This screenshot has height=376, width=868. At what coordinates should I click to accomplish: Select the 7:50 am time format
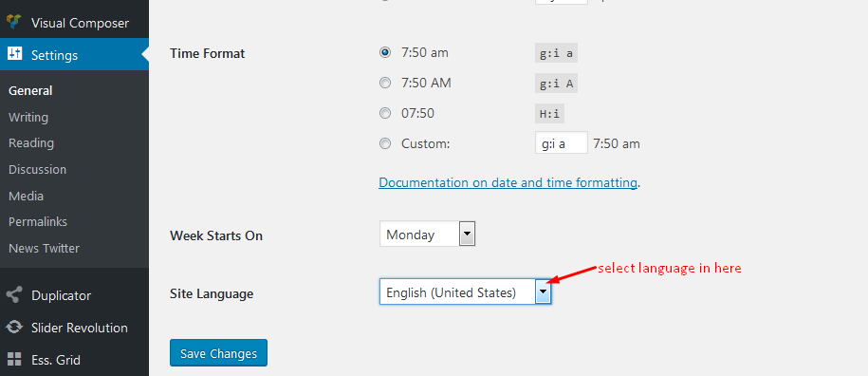point(385,52)
